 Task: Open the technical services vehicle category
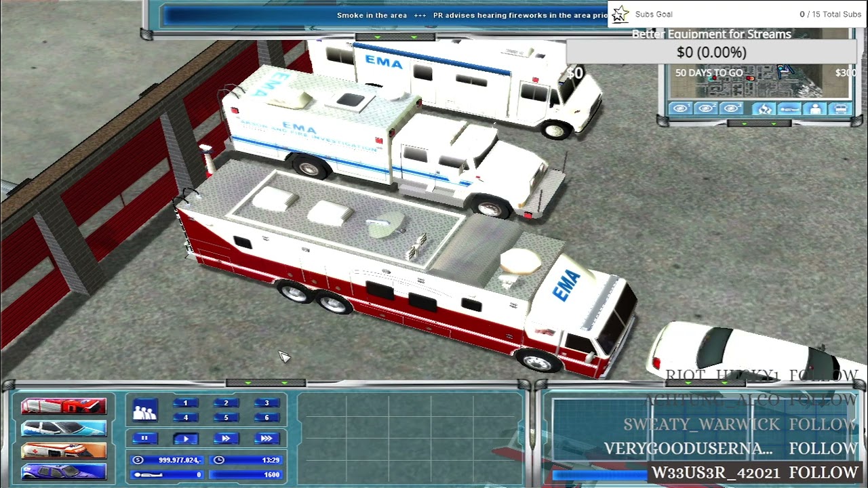(64, 472)
